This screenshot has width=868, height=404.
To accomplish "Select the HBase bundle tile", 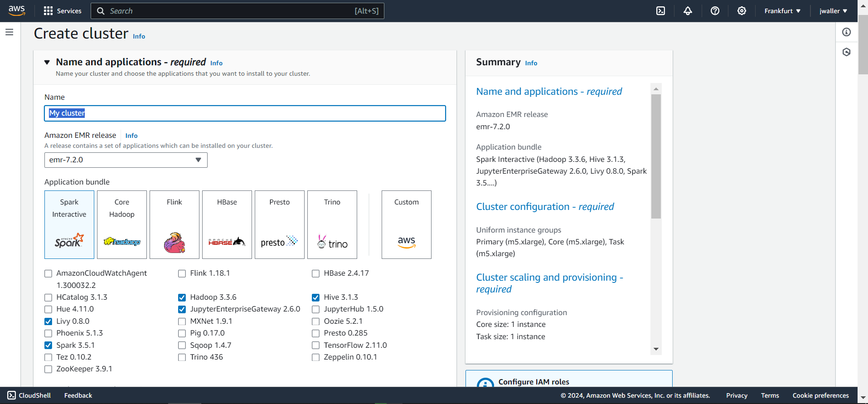I will (x=227, y=224).
